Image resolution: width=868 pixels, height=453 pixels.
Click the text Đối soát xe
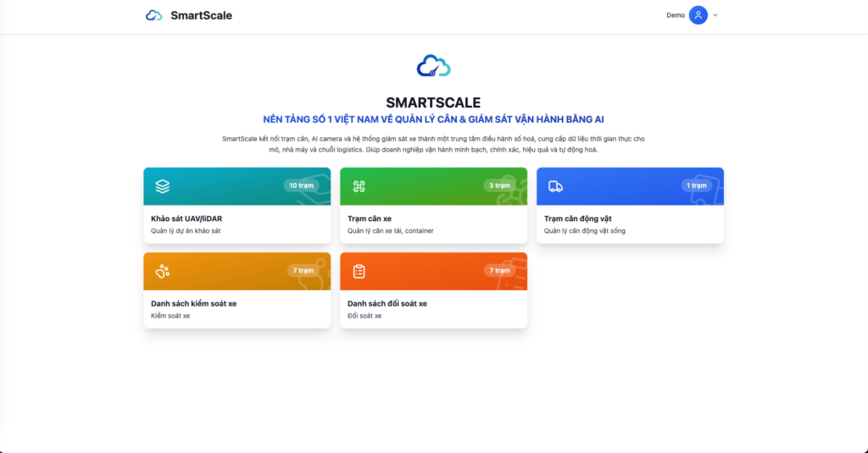pyautogui.click(x=364, y=316)
